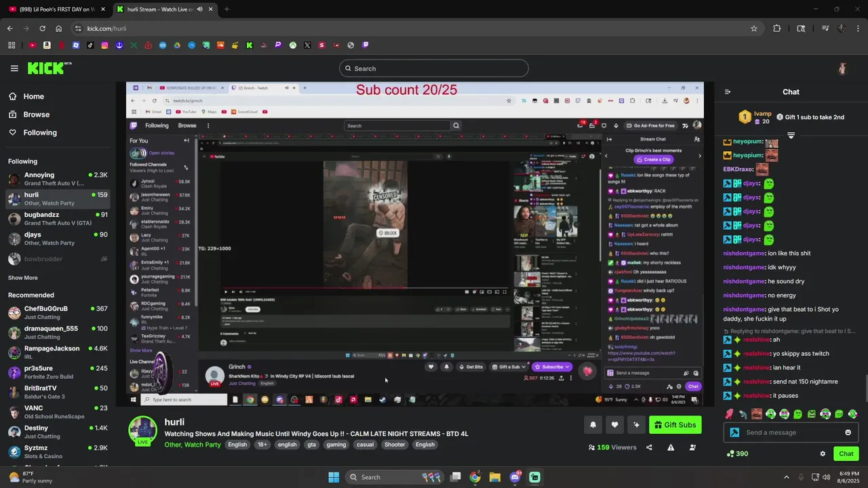Focus the Kick search bar
This screenshot has height=488, width=868.
click(434, 68)
